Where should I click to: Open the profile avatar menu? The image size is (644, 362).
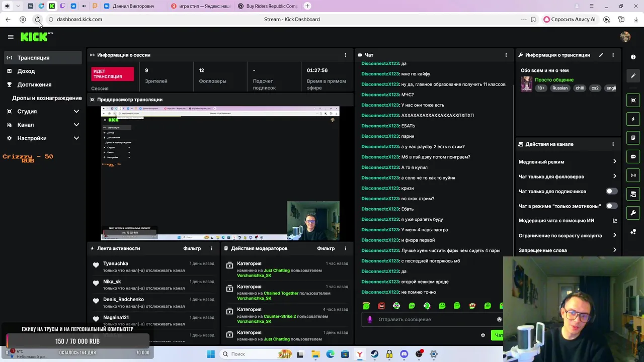[x=625, y=37]
